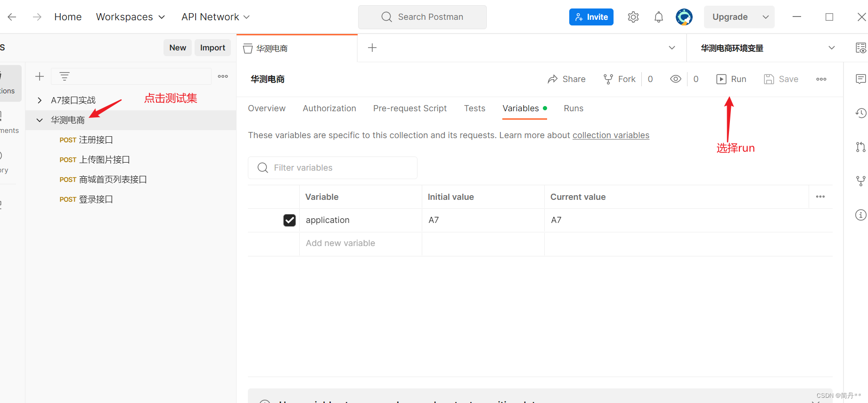Go back with the left arrow
The image size is (868, 403).
(x=12, y=17)
